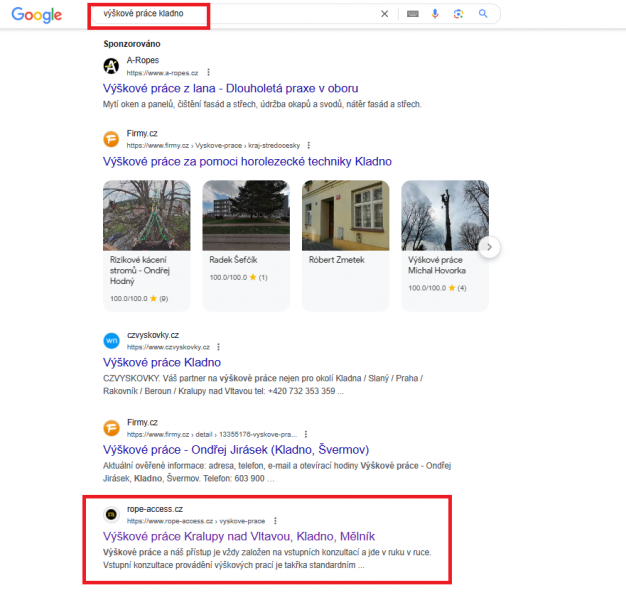The width and height of the screenshot is (626, 600).
Task: Start voice search with the microphone icon
Action: pyautogui.click(x=435, y=14)
